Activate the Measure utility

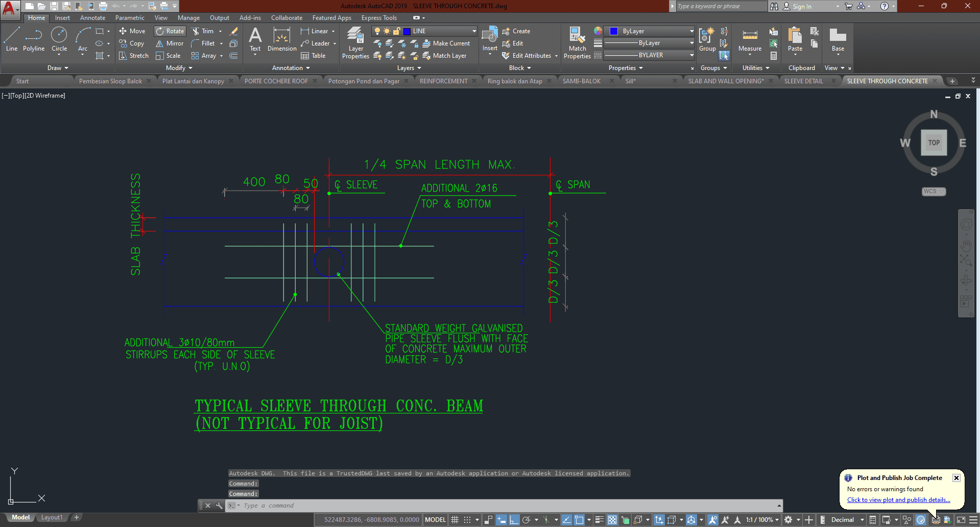(x=750, y=40)
